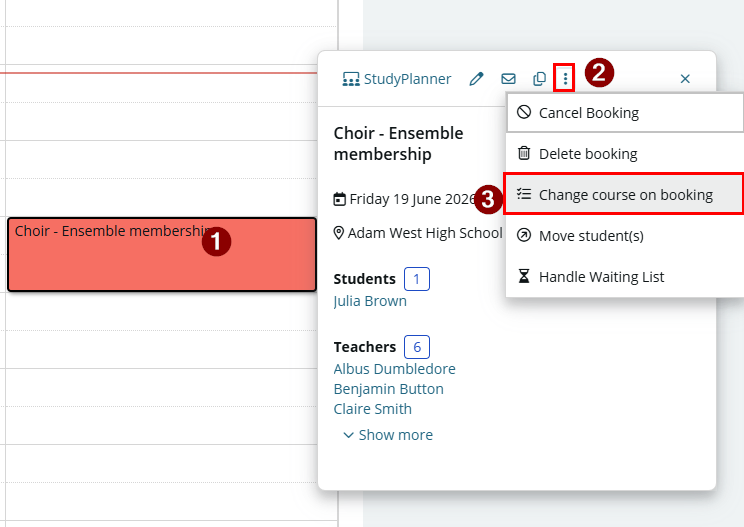
Task: Open Handle Waiting List option
Action: pyautogui.click(x=625, y=277)
